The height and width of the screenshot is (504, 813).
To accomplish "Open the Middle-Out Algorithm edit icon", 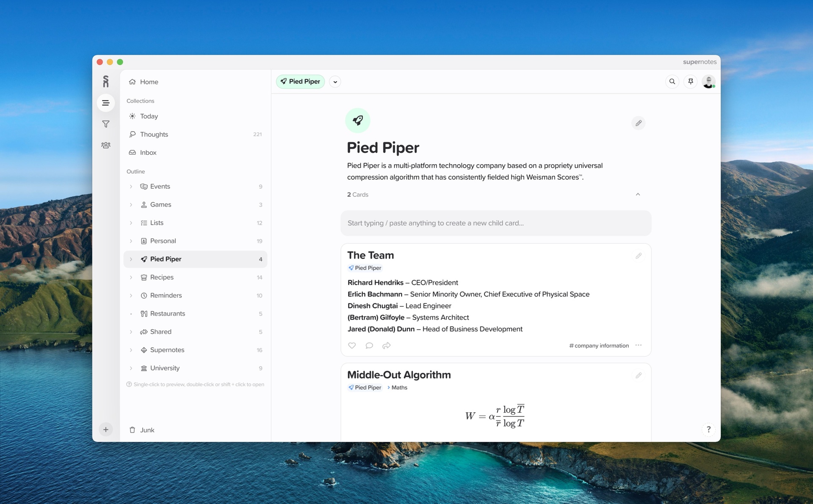I will tap(639, 375).
